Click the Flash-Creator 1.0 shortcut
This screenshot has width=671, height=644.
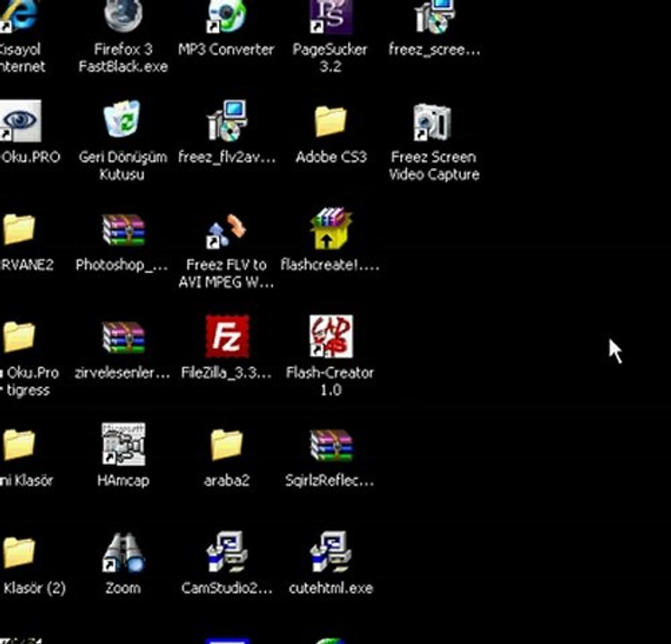tap(331, 336)
